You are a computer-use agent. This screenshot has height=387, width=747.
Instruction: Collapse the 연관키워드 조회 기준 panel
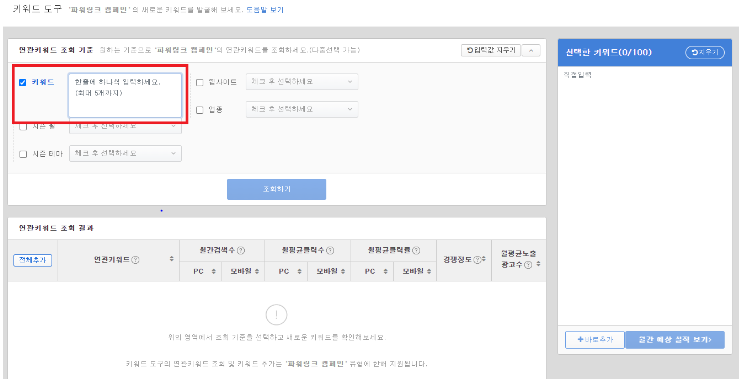531,50
